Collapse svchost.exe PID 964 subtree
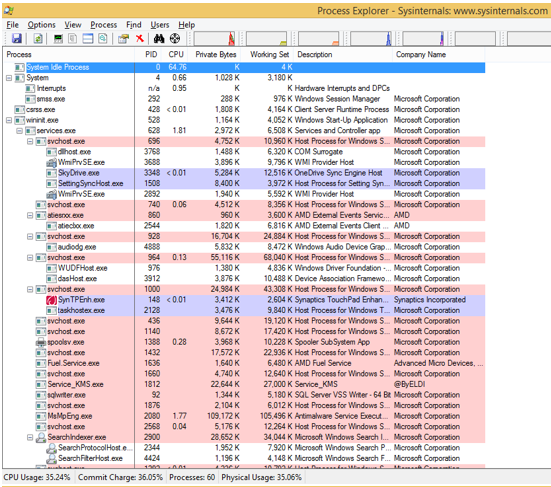Image resolution: width=551 pixels, height=487 pixels. pyautogui.click(x=30, y=258)
